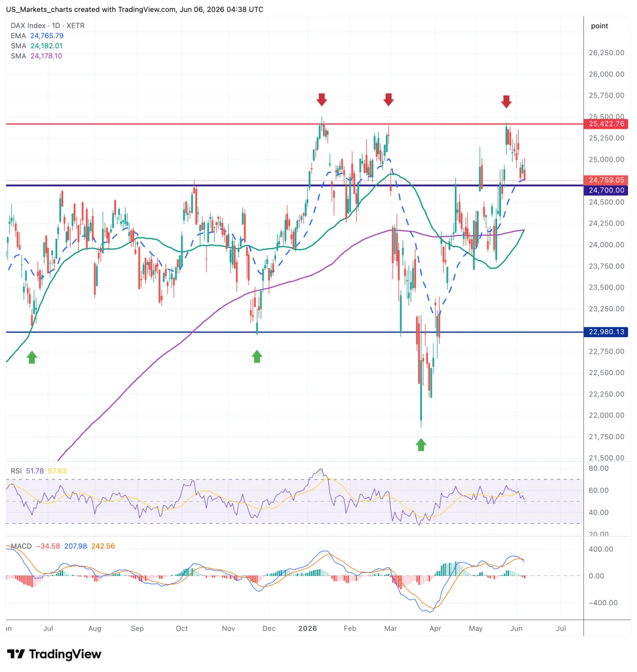637x672 pixels.
Task: Click the blue MACD value 207.98
Action: 76,546
